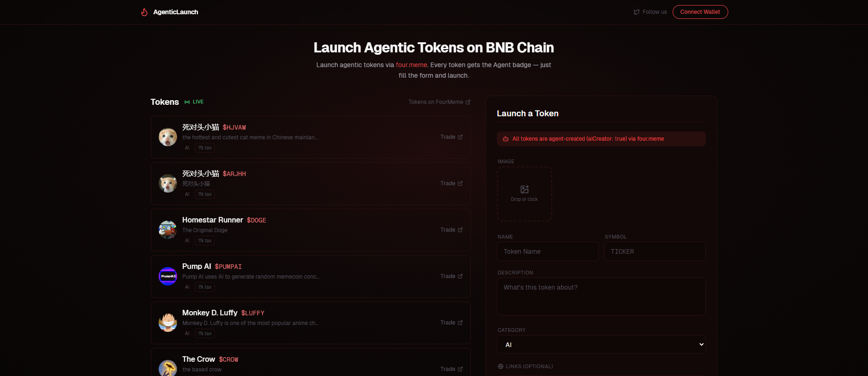Click the Launch a Token heading
The height and width of the screenshot is (376, 868).
[528, 114]
